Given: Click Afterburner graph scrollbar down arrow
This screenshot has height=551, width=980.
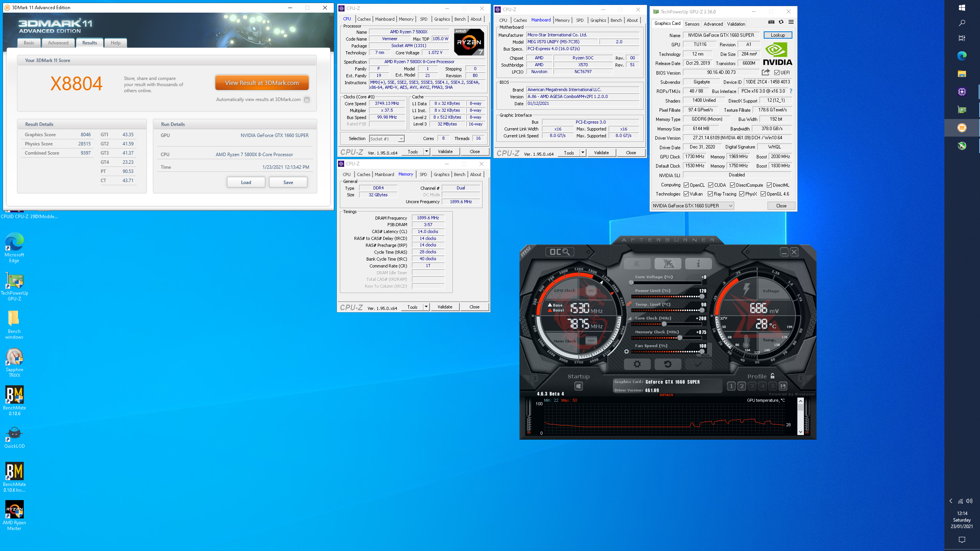Looking at the screenshot, I should pos(800,432).
